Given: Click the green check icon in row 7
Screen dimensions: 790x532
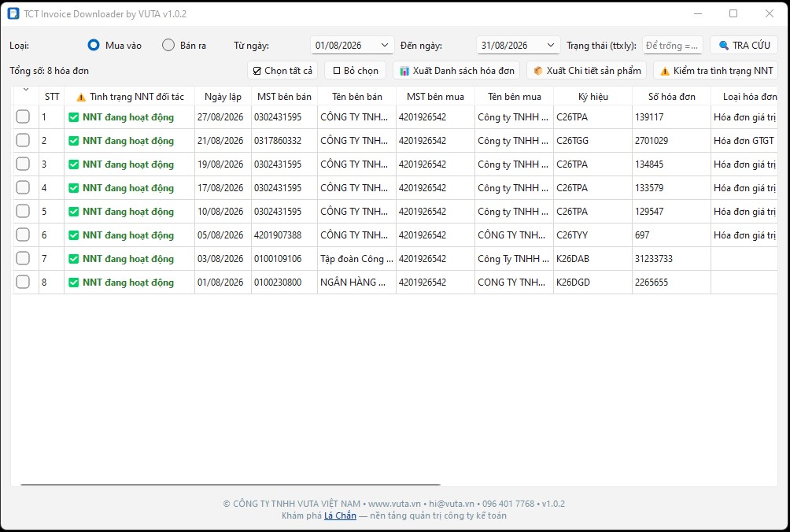Looking at the screenshot, I should 73,259.
